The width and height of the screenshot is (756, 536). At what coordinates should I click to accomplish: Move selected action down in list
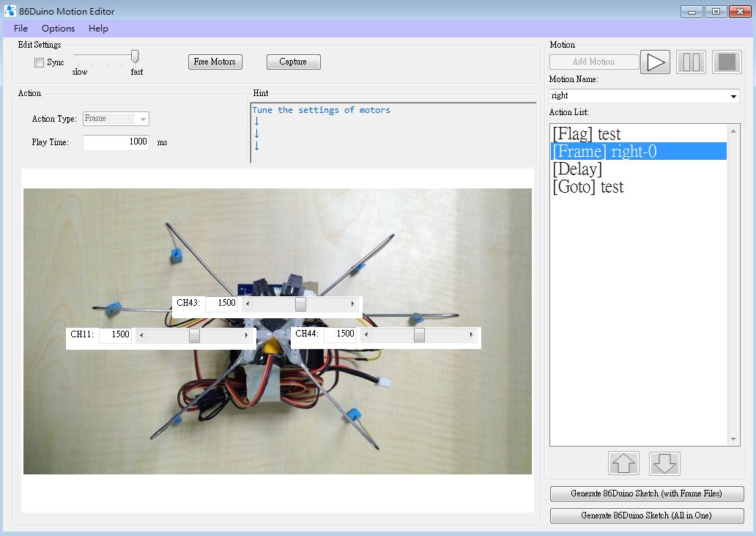tap(664, 463)
